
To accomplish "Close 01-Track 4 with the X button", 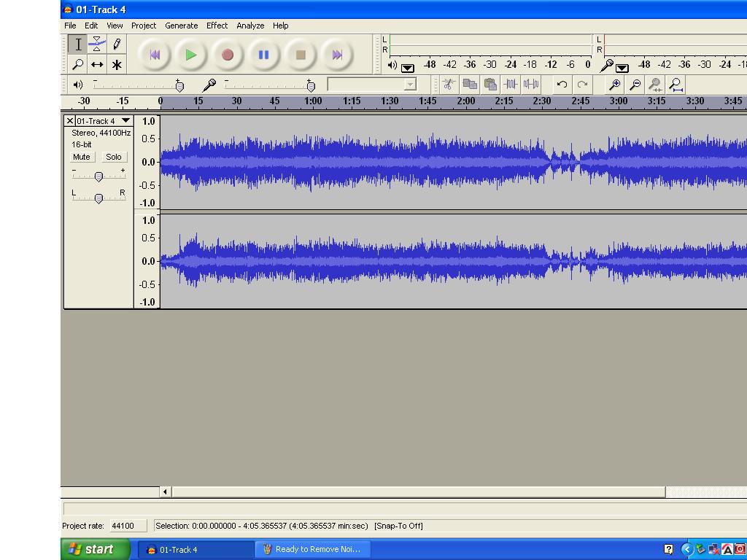I will coord(69,121).
